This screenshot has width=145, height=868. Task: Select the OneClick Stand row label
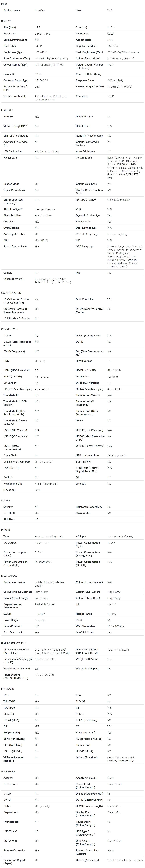point(85,633)
